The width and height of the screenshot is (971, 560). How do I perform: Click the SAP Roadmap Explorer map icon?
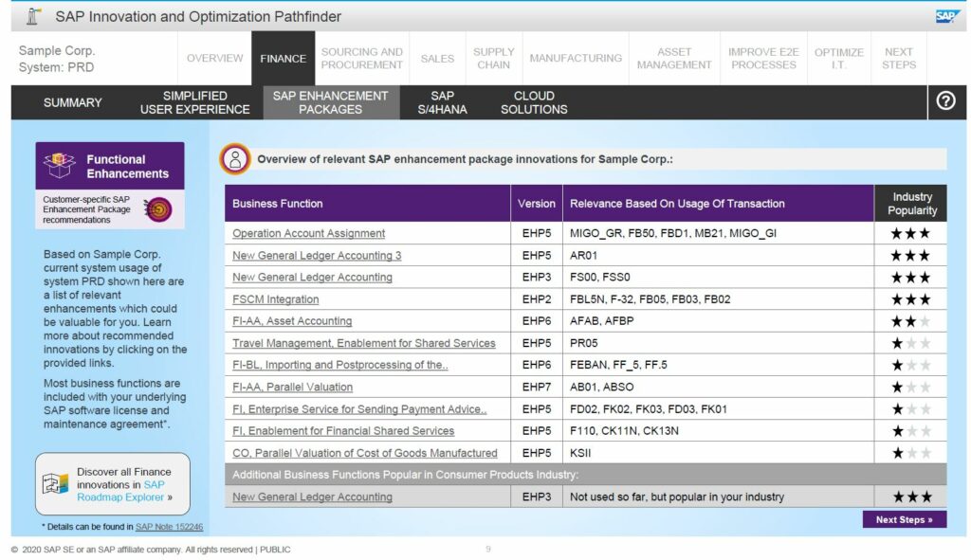click(55, 483)
